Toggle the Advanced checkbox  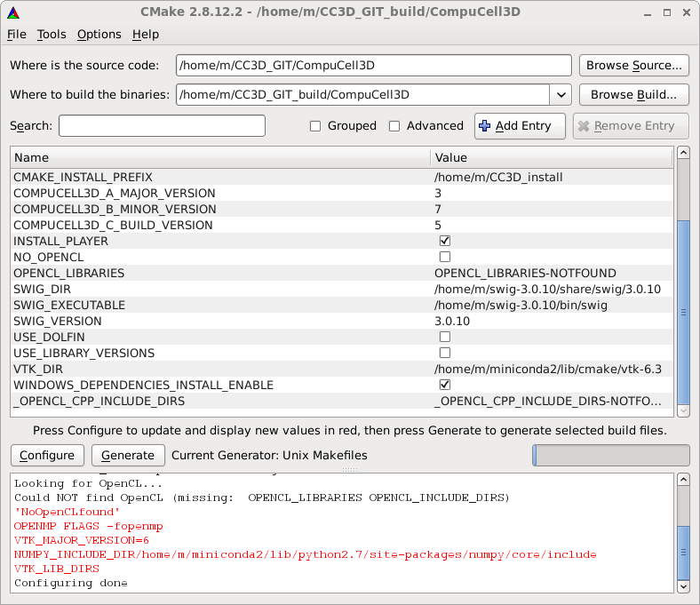pos(394,126)
